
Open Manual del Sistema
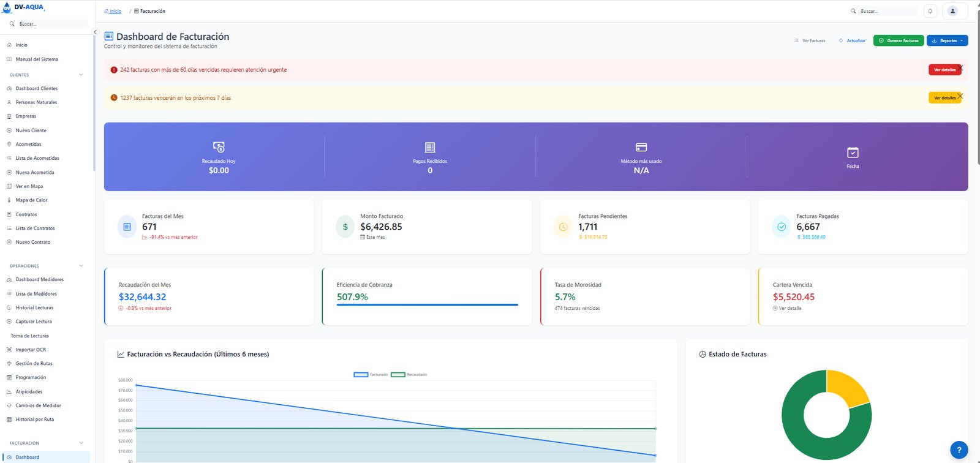pyautogui.click(x=45, y=59)
